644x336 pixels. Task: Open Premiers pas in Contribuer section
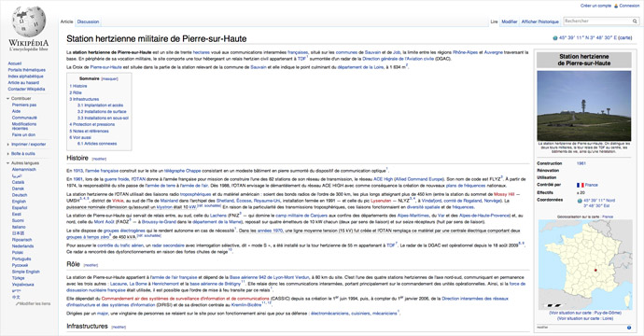coord(24,105)
